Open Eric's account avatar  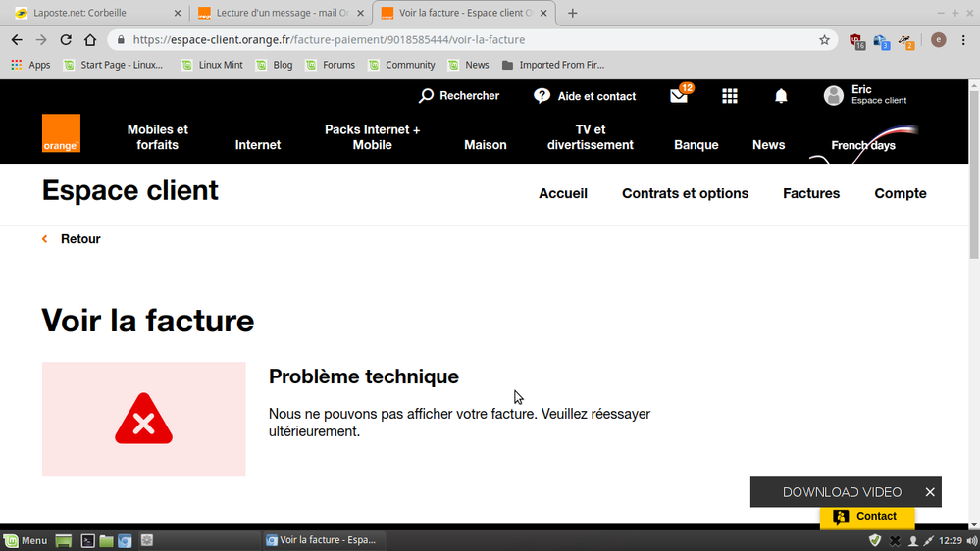pyautogui.click(x=834, y=95)
